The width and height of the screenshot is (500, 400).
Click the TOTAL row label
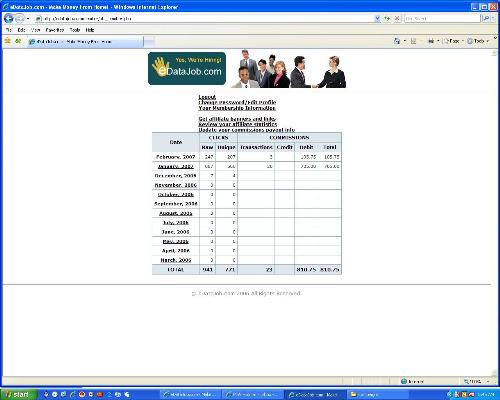[176, 269]
